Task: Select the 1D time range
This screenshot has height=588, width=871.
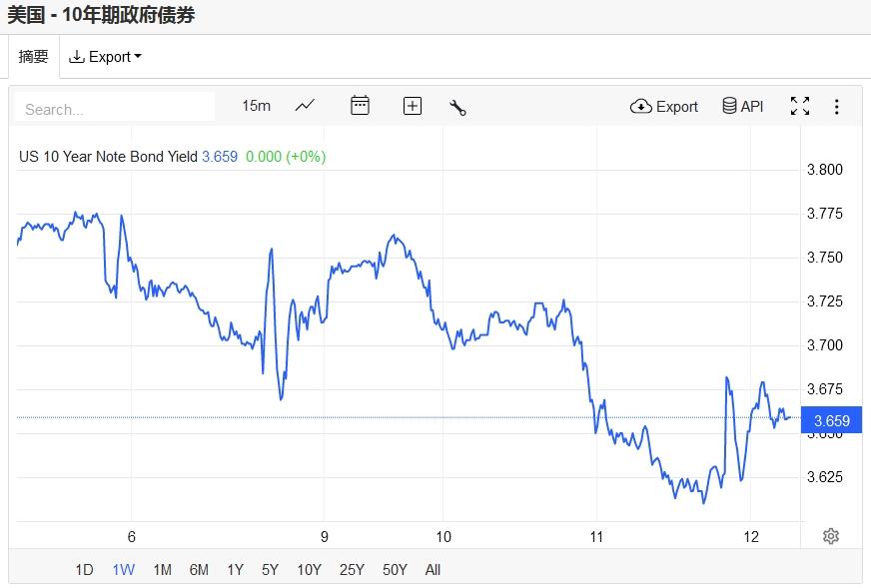Action: 84,570
